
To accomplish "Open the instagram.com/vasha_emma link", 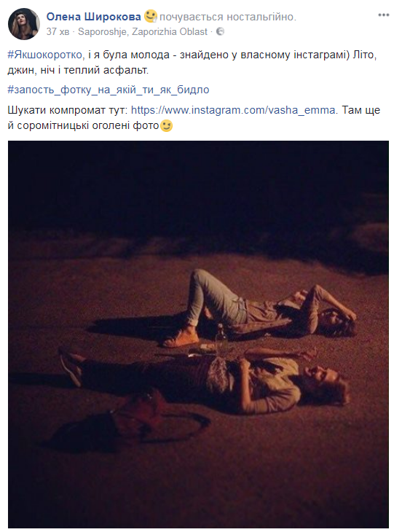I will [x=233, y=110].
